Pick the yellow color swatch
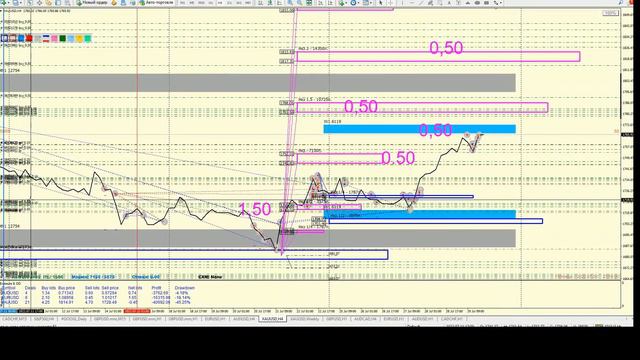The height and width of the screenshot is (360, 640). point(79,38)
